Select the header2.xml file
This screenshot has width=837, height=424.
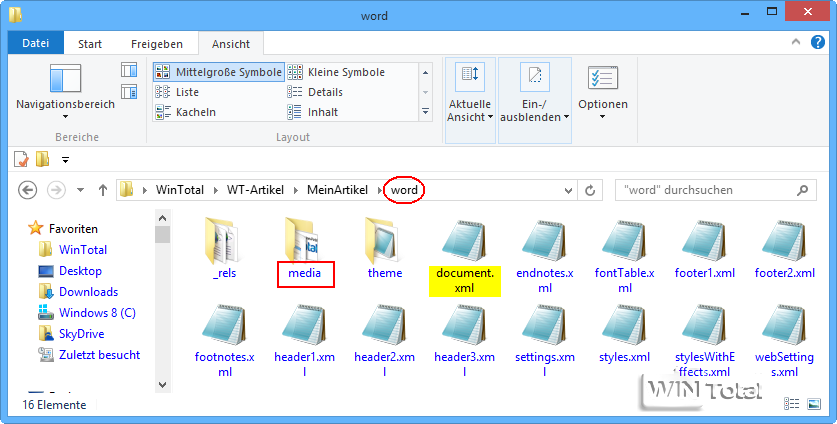[384, 341]
